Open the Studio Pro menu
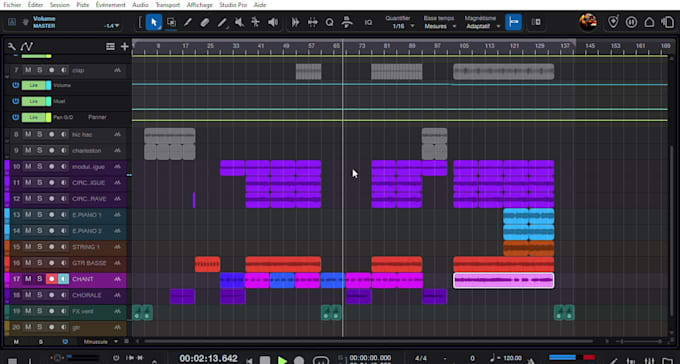This screenshot has width=680, height=364. click(233, 5)
